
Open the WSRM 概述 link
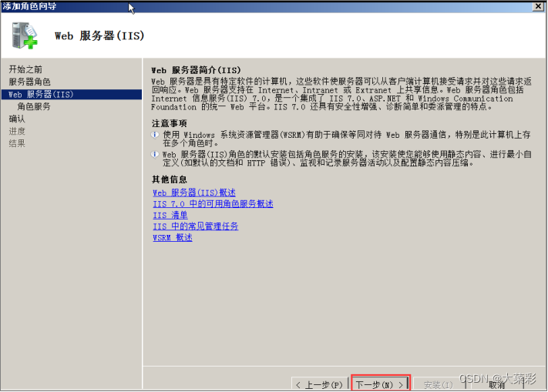pyautogui.click(x=173, y=238)
